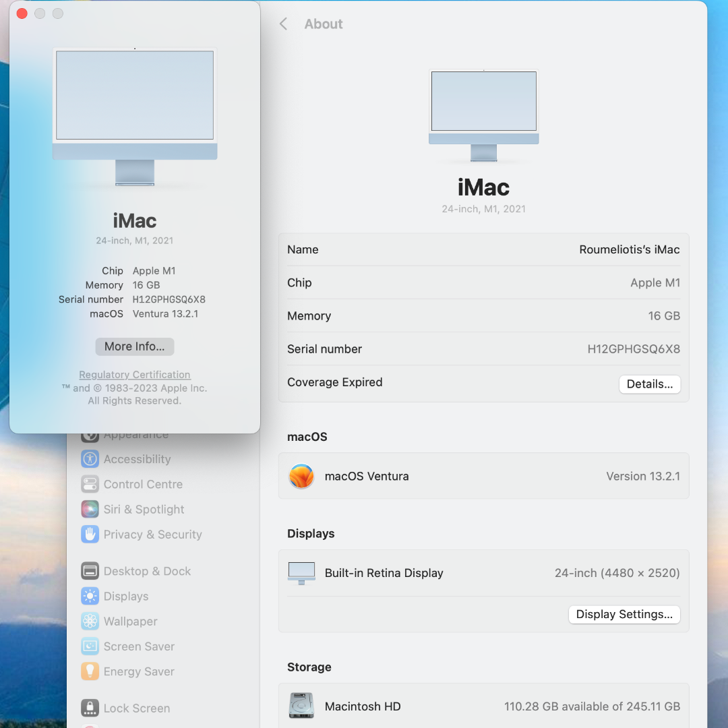The height and width of the screenshot is (728, 728).
Task: Open the Regulatory Certification link
Action: point(135,375)
